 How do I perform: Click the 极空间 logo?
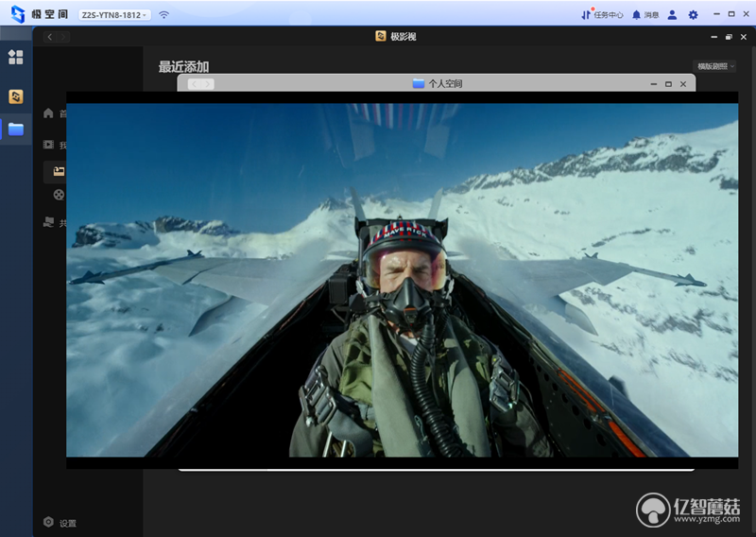pos(40,14)
